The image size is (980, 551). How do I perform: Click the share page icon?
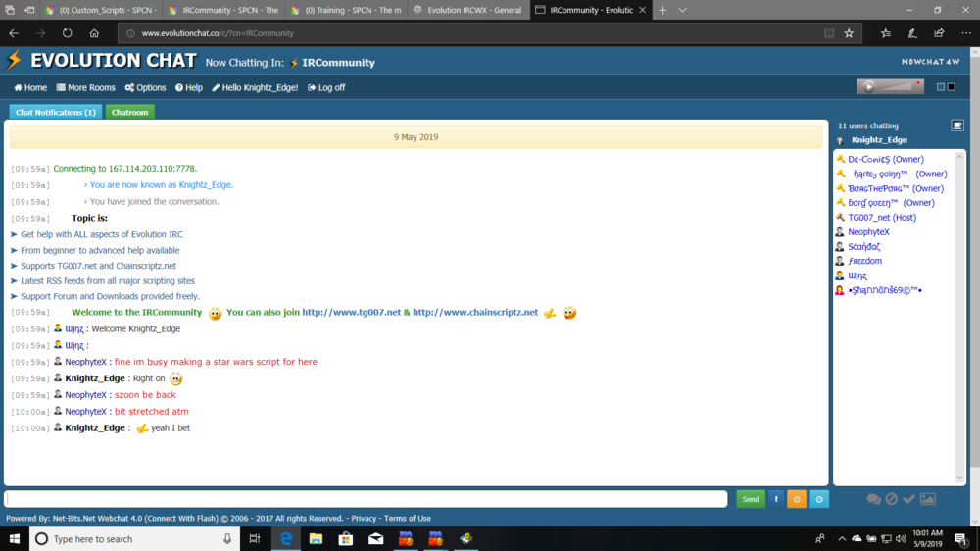pyautogui.click(x=939, y=33)
